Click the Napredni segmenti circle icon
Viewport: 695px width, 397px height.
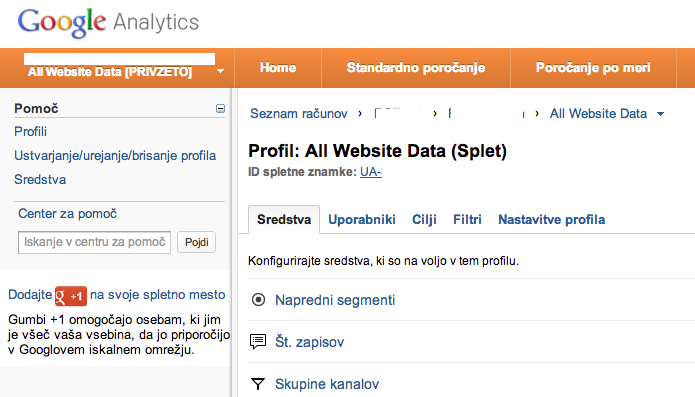(258, 300)
